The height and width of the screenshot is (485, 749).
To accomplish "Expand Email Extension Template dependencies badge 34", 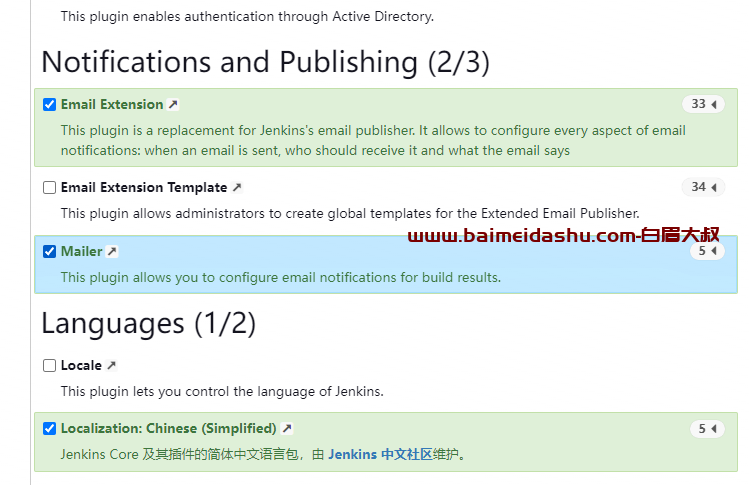I will 703,187.
